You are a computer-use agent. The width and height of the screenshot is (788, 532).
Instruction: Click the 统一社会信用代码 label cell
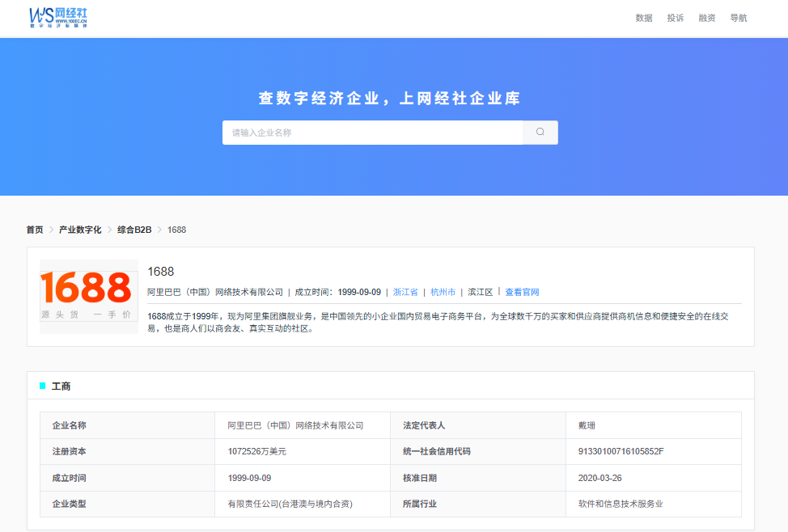tap(478, 452)
